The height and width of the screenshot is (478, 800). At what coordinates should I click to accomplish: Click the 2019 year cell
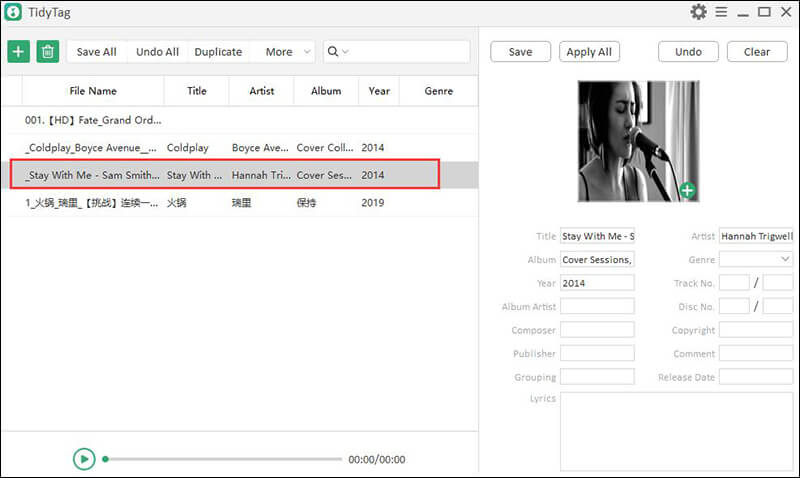(x=372, y=203)
